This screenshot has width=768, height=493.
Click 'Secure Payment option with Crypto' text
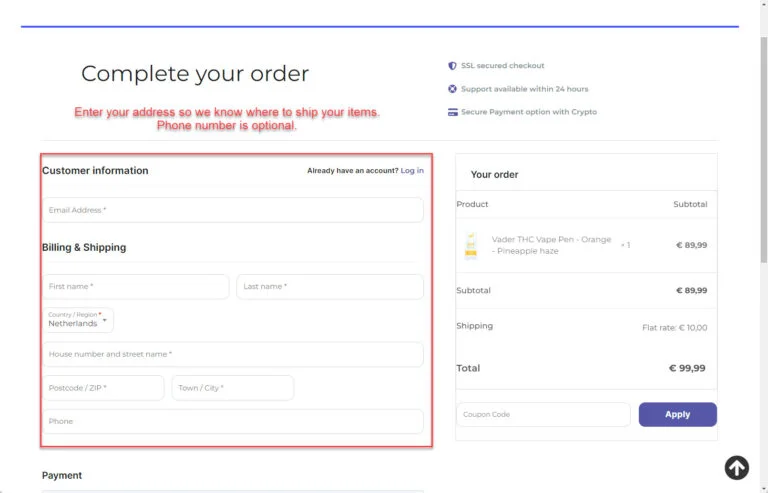tap(529, 112)
